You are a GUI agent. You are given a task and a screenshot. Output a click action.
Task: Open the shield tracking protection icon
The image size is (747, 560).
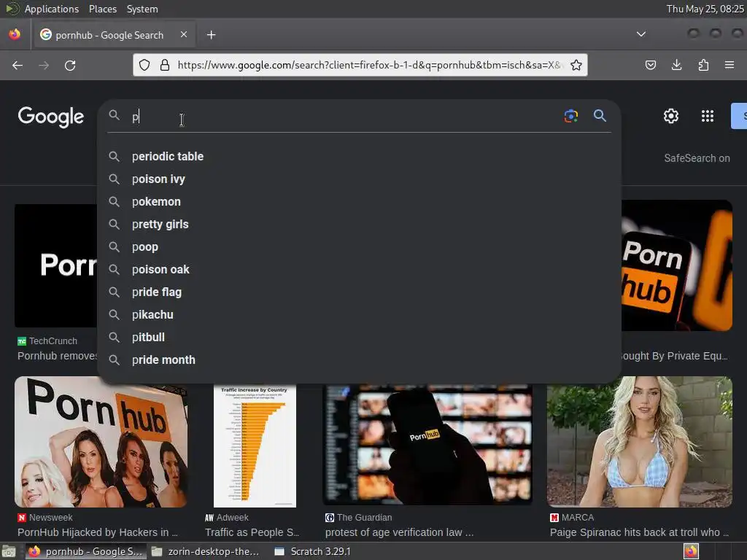[144, 65]
